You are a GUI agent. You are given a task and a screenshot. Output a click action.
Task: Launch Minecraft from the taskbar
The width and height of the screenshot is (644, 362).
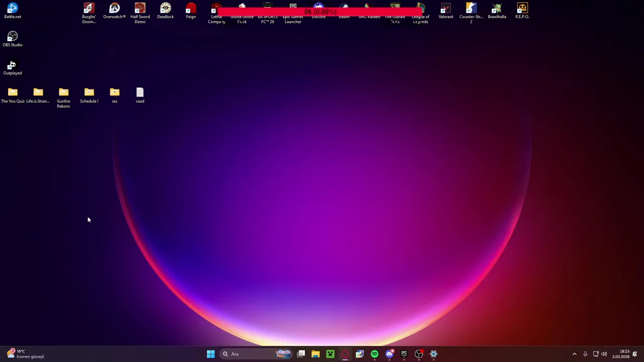(330, 354)
